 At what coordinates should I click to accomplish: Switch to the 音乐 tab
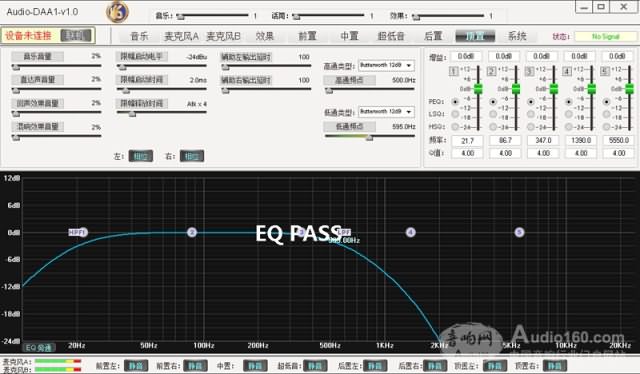tap(139, 36)
